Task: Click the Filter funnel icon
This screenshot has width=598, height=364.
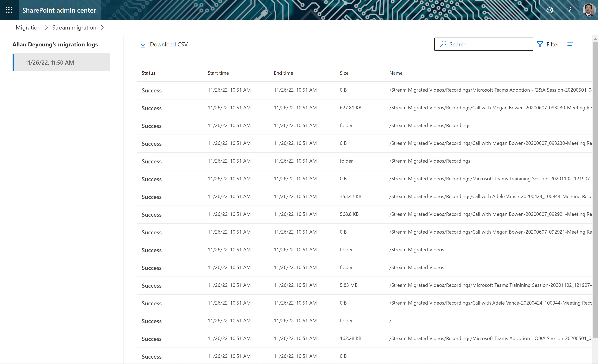Action: point(540,44)
